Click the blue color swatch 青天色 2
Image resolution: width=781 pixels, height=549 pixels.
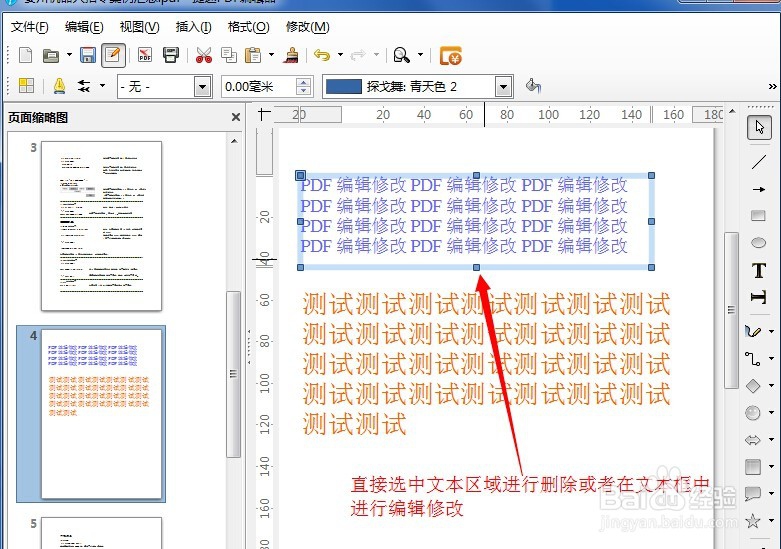point(343,87)
